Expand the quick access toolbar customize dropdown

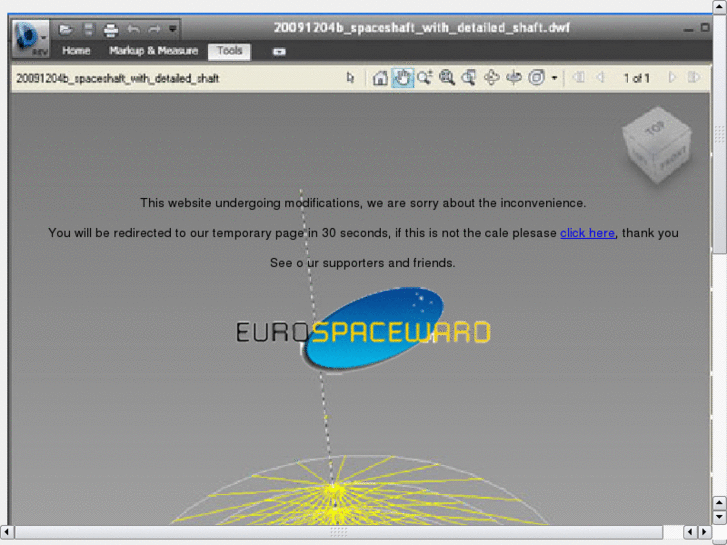coord(172,29)
